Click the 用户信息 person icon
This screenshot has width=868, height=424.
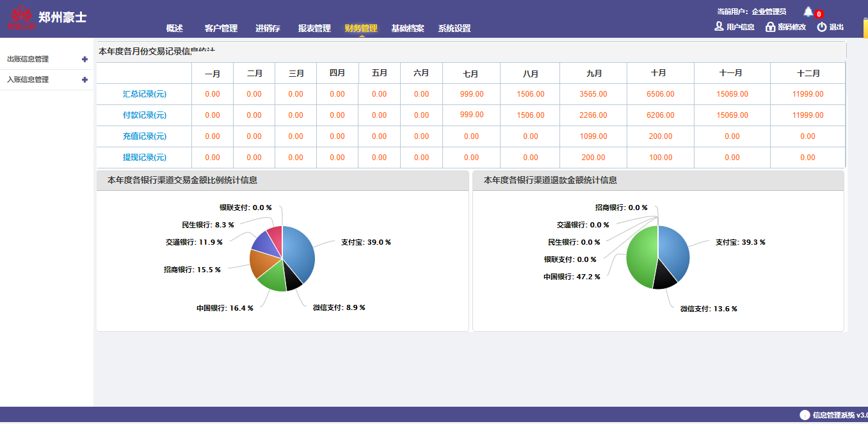719,27
